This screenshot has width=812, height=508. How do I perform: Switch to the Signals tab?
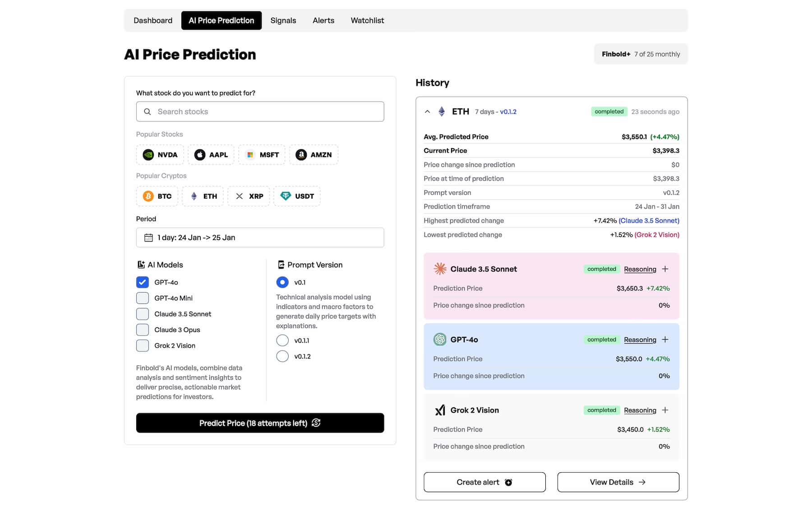point(283,20)
